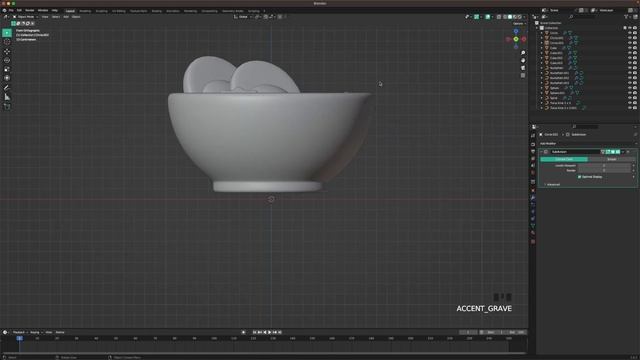640x360 pixels.
Task: Switch perspective/orthographic view icon
Action: point(523,75)
